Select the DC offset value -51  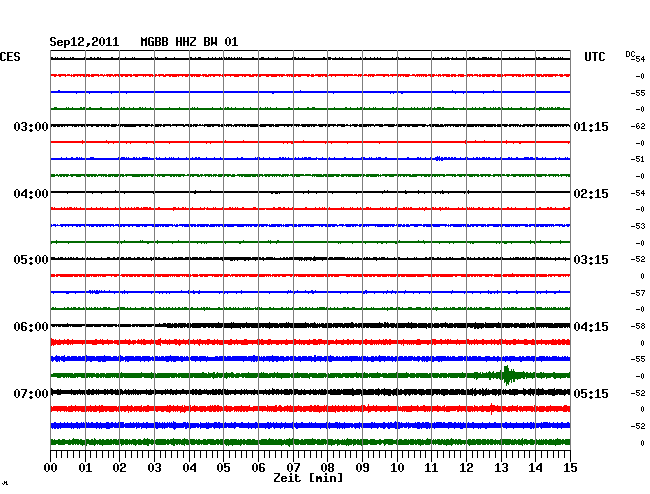click(638, 159)
